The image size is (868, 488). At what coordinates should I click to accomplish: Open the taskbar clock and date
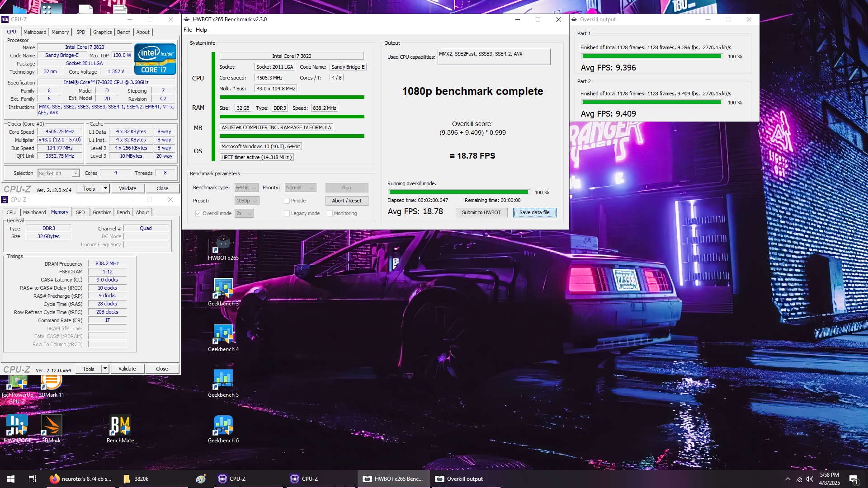[x=829, y=479]
